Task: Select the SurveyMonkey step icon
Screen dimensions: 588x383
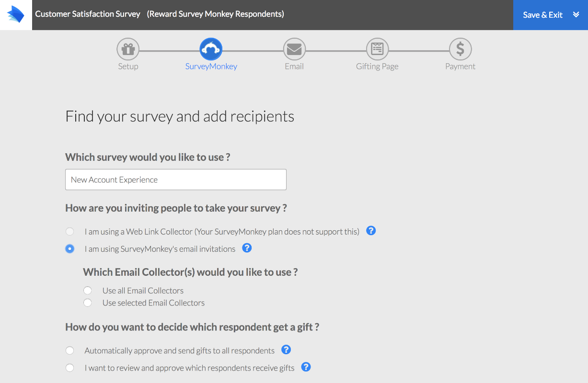Action: click(211, 49)
